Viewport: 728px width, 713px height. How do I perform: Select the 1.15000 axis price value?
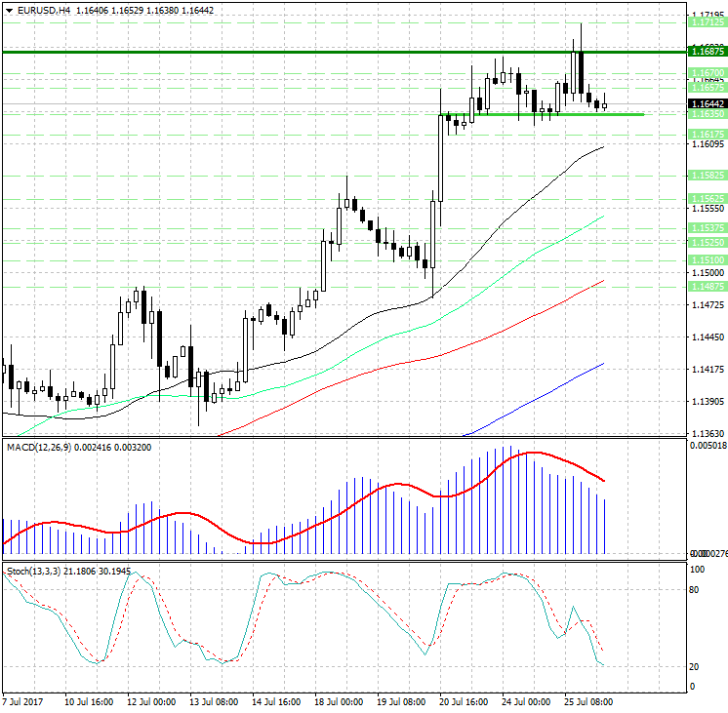tap(708, 272)
